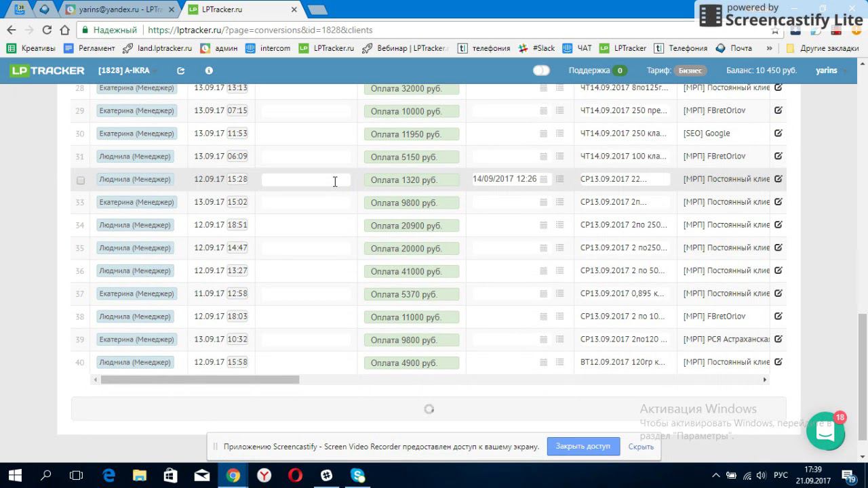This screenshot has width=868, height=488.
Task: Click the info icon in LPTracker header
Action: point(209,70)
